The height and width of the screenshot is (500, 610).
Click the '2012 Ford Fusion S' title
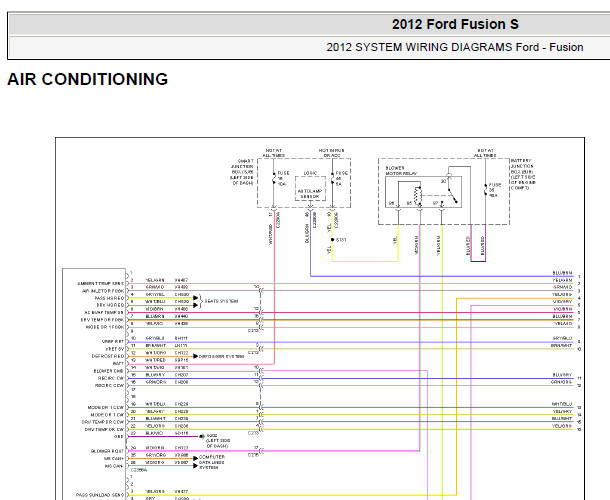455,24
